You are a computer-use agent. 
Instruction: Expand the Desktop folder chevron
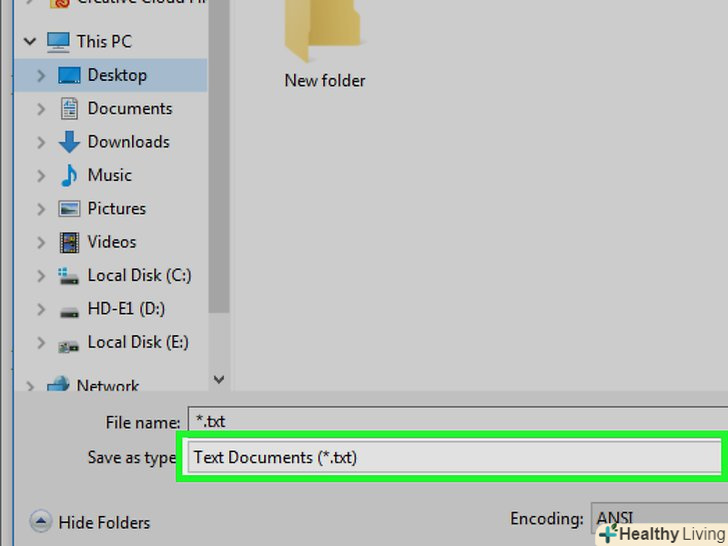click(x=41, y=75)
